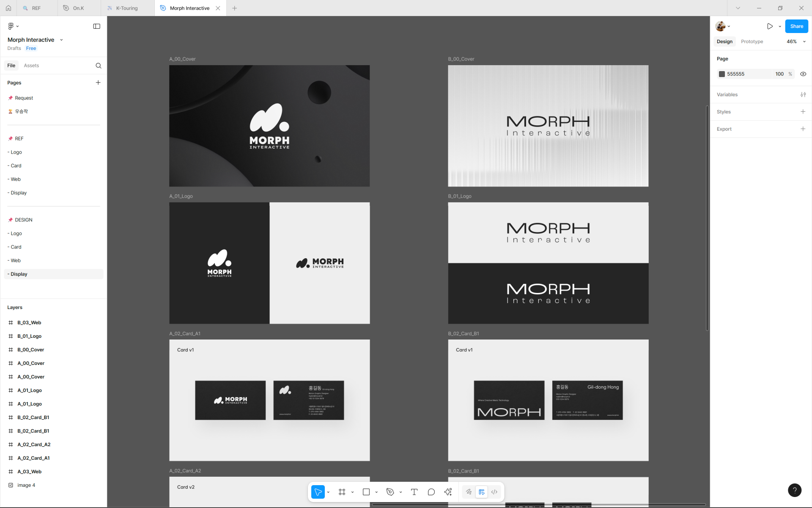Toggle the left sidebar panel icon
Viewport: 812px width, 508px height.
pos(96,26)
